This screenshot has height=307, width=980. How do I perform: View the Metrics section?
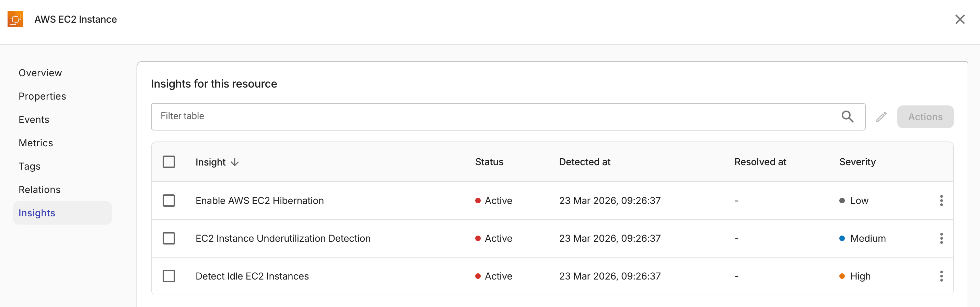point(36,143)
